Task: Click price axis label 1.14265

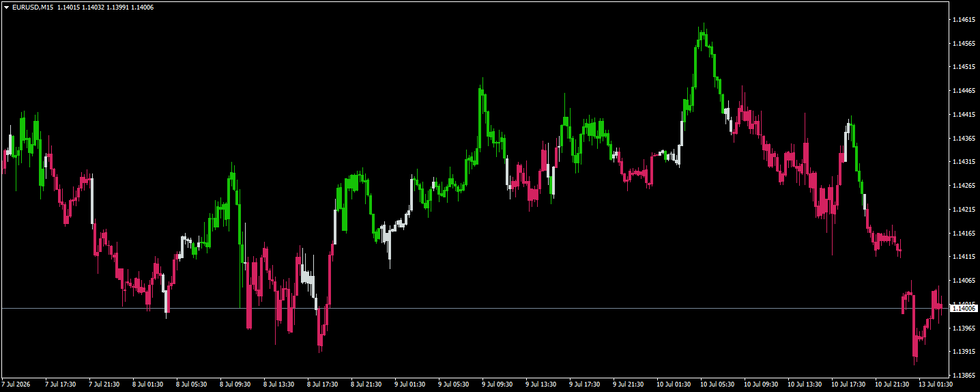Action: coord(963,186)
